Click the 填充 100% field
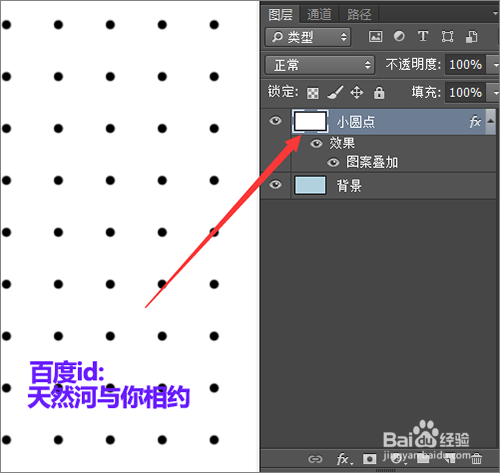This screenshot has height=473, width=500. point(465,92)
